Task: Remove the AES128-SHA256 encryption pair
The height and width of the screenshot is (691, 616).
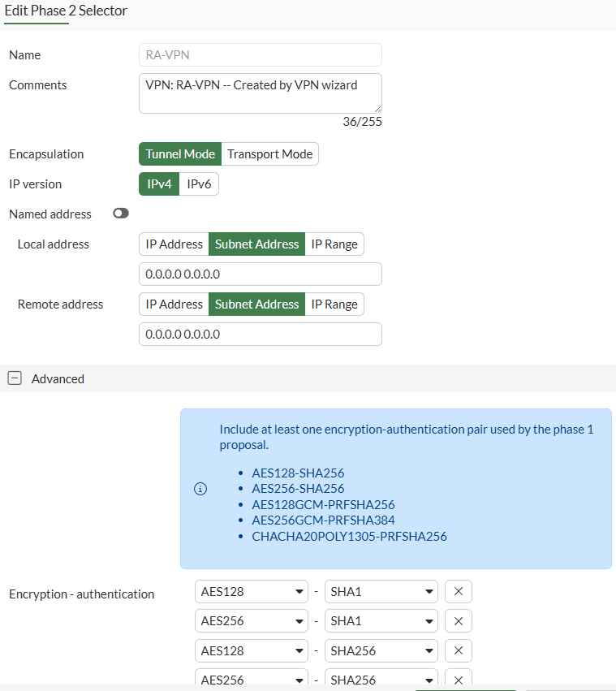Action: pos(458,650)
